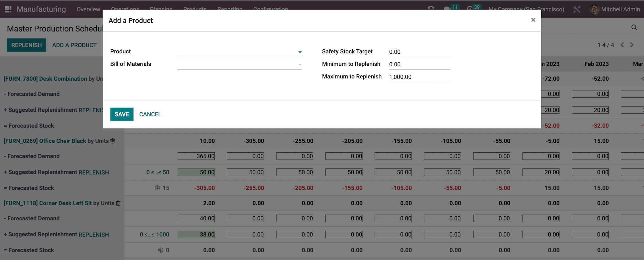
Task: Close the Add a Product dialog
Action: click(533, 20)
